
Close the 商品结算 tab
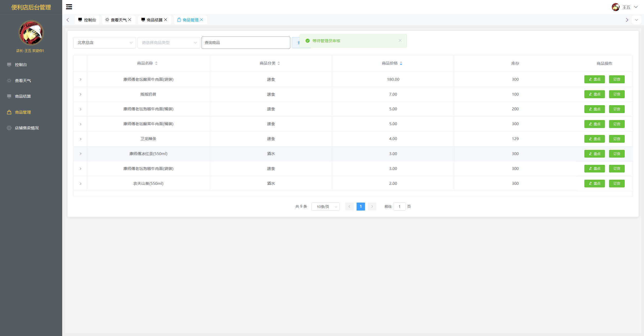pos(166,20)
